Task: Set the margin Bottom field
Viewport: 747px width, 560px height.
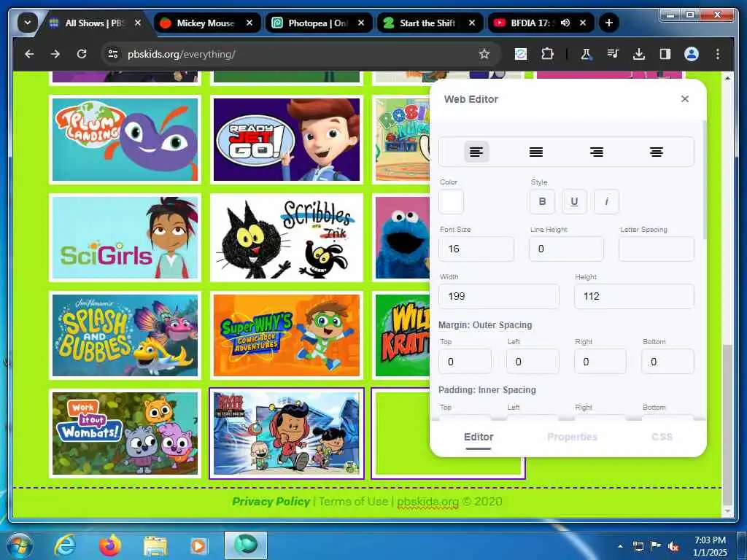Action: (667, 362)
